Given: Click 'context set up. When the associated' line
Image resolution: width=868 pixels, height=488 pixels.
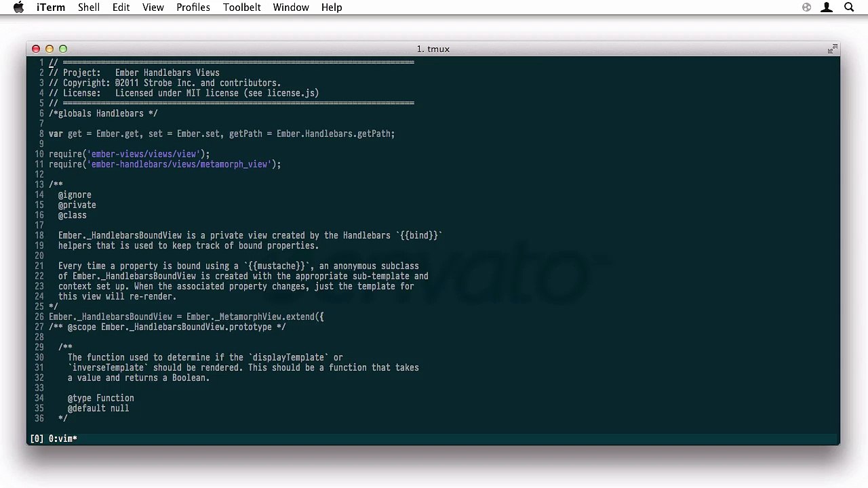Looking at the screenshot, I should coord(236,286).
